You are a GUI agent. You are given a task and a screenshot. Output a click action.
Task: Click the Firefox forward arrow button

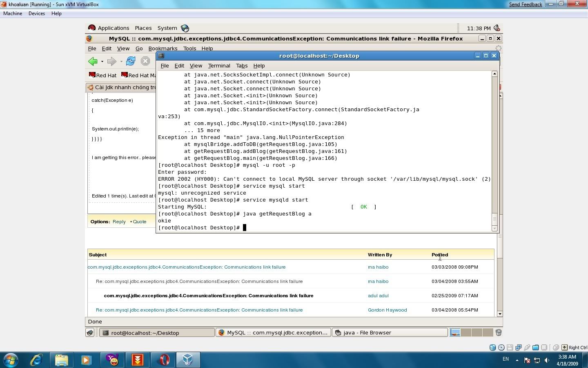[111, 61]
